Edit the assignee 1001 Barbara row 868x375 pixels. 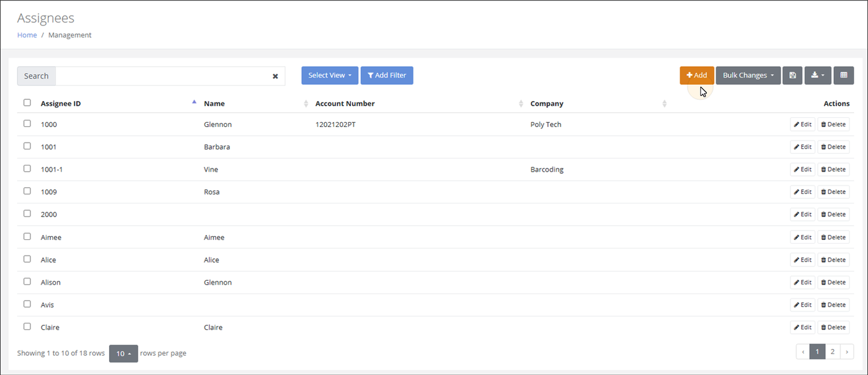[x=802, y=147]
